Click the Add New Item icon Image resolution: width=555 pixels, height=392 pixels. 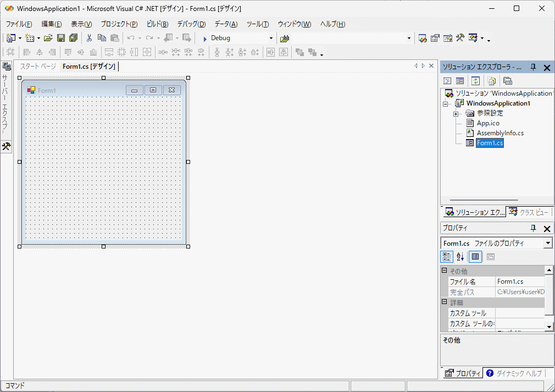(30, 38)
